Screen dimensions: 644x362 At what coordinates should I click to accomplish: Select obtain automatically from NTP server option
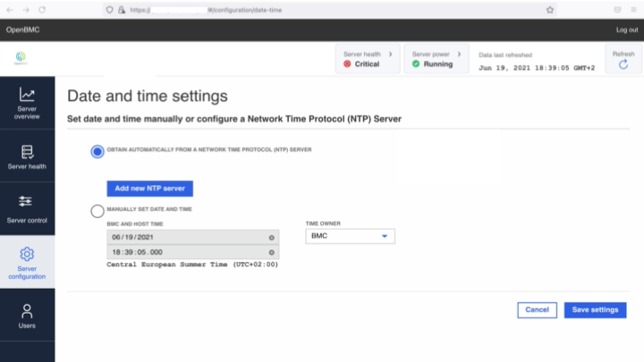click(x=97, y=151)
